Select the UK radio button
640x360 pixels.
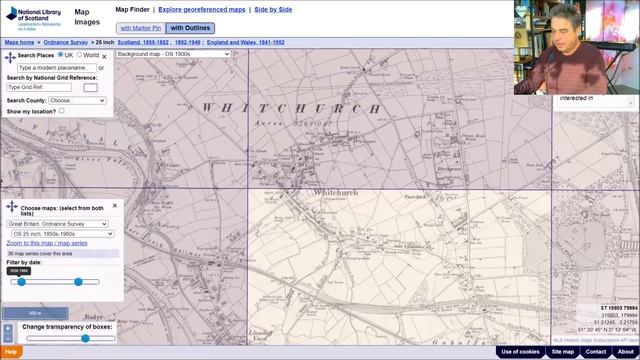pyautogui.click(x=60, y=54)
